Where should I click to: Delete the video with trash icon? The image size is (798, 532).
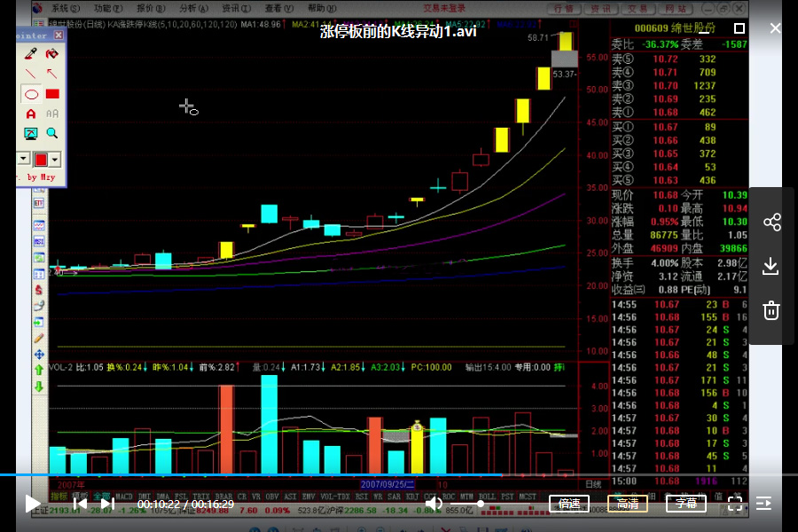(771, 310)
